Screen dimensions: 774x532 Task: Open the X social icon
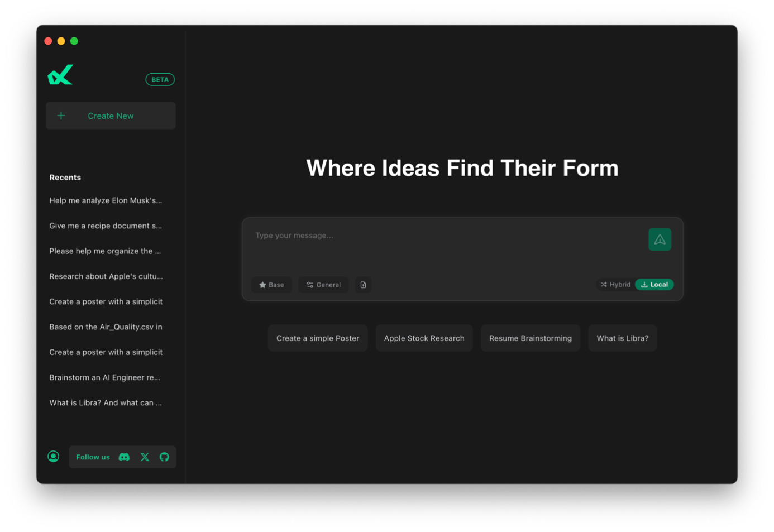pyautogui.click(x=145, y=457)
